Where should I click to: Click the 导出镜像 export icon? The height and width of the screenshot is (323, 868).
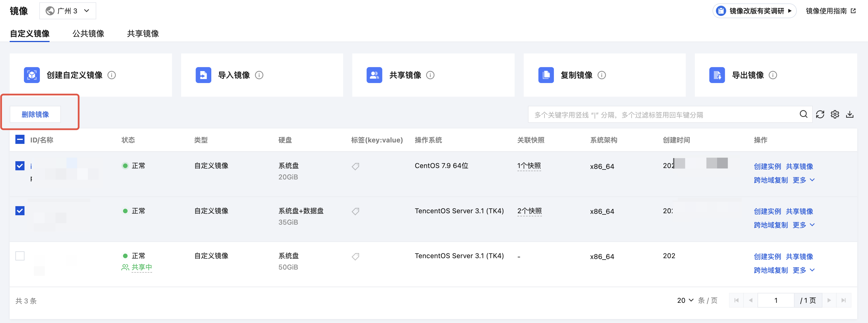pyautogui.click(x=717, y=75)
